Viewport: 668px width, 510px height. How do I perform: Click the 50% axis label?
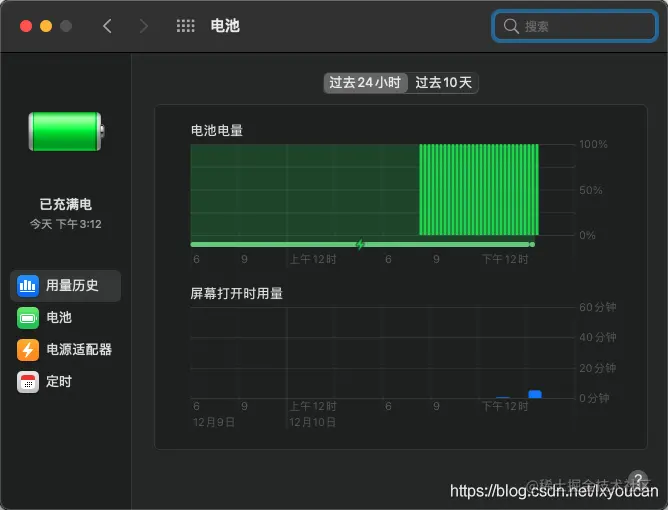590,190
